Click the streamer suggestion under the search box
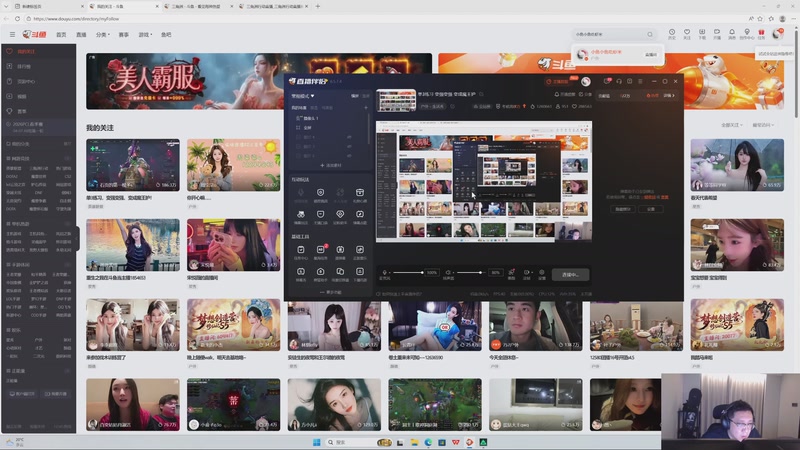This screenshot has width=800, height=450. (618, 54)
